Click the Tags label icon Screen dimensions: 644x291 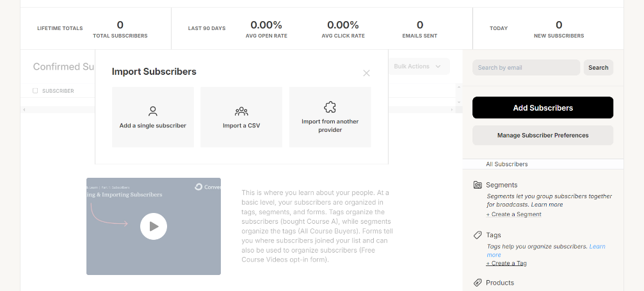(x=478, y=235)
